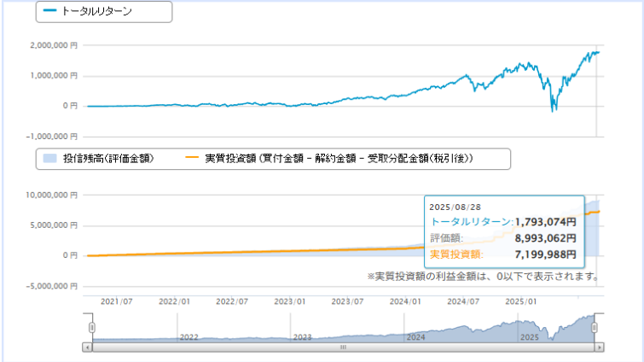The width and height of the screenshot is (644, 362).
Task: Click the -5,000,000 円 axis label
Action: pyautogui.click(x=52, y=286)
